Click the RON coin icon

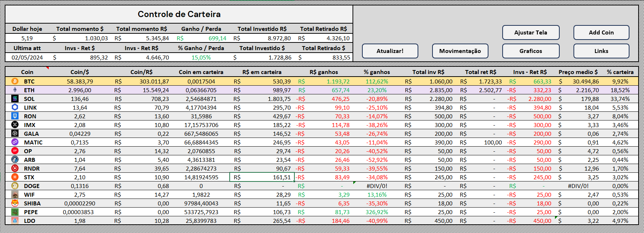point(15,116)
